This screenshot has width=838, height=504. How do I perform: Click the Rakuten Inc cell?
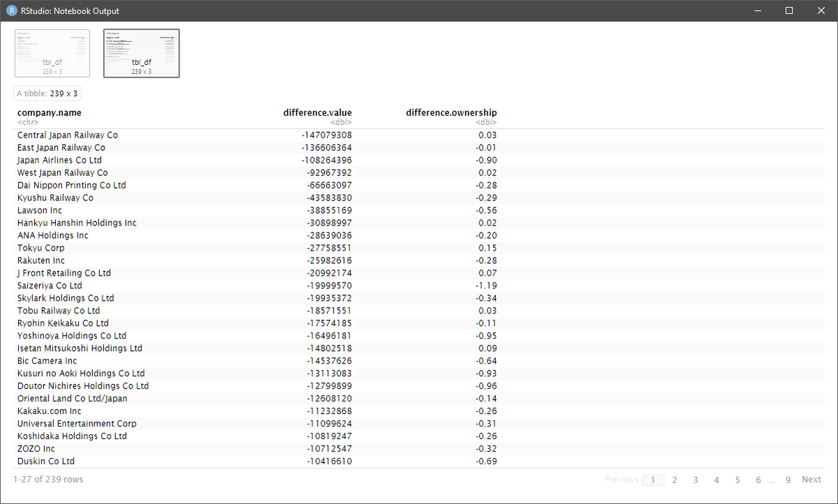point(41,260)
